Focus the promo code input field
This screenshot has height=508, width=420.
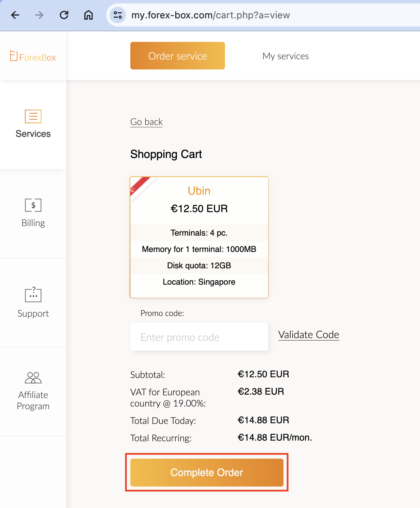point(199,337)
